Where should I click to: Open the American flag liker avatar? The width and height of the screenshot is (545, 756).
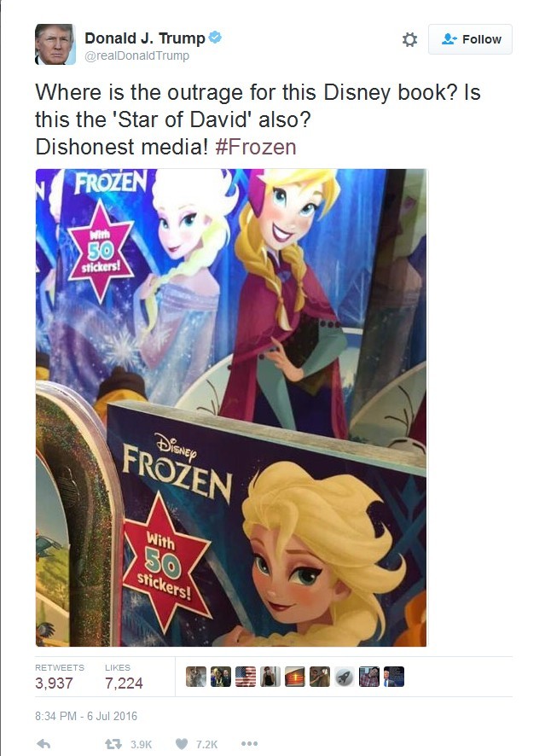pyautogui.click(x=246, y=677)
